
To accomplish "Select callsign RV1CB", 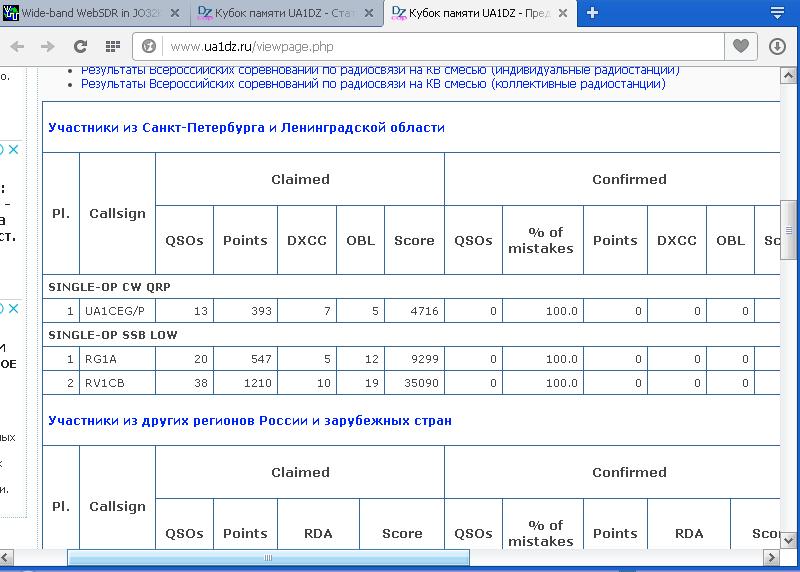I will (105, 383).
